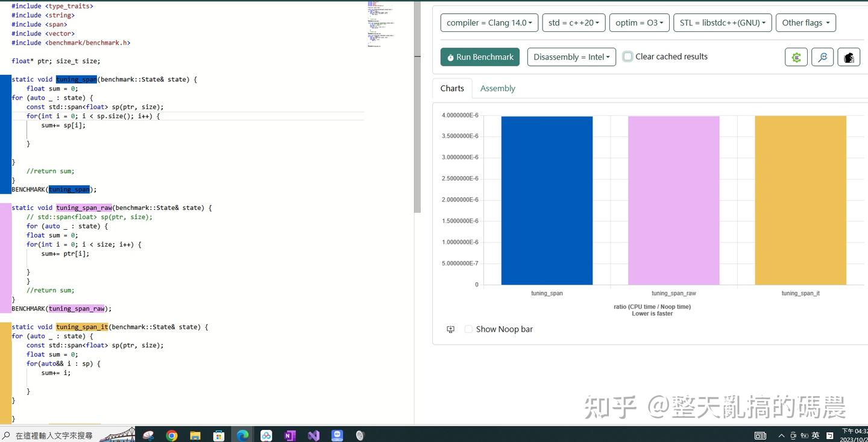Switch to Microsoft Edge on the taskbar
Screen dimensions: 868x442
(242, 435)
